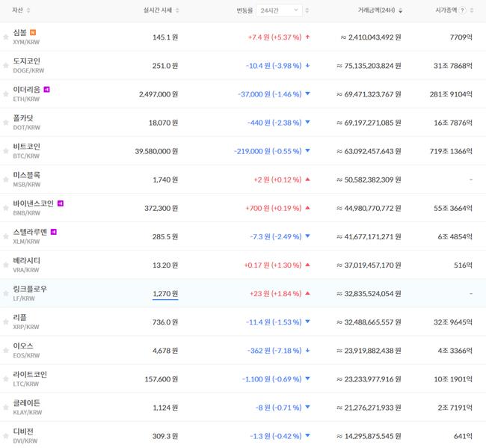Sort by 거래금액(24H) column header
This screenshot has height=448, width=486.
point(380,10)
